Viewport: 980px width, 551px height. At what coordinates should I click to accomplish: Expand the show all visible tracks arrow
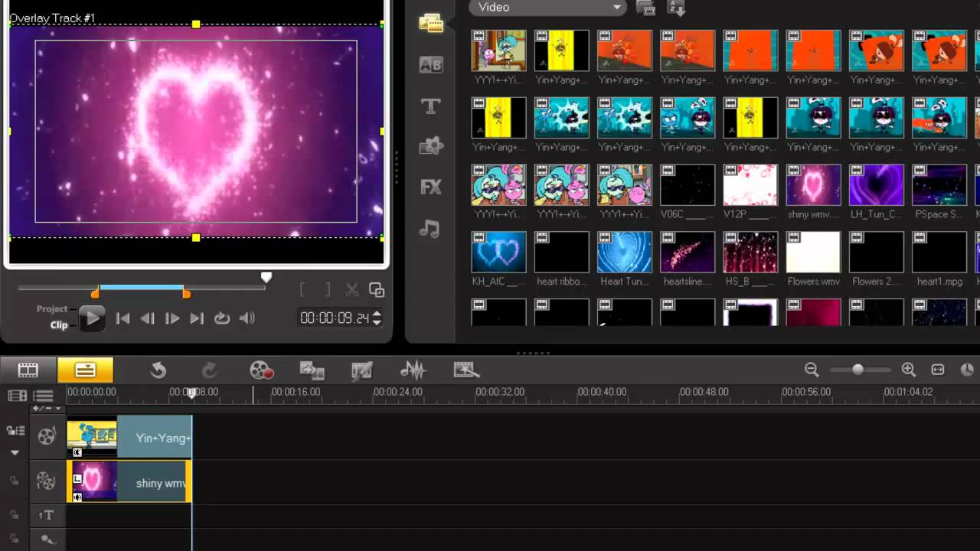click(15, 453)
